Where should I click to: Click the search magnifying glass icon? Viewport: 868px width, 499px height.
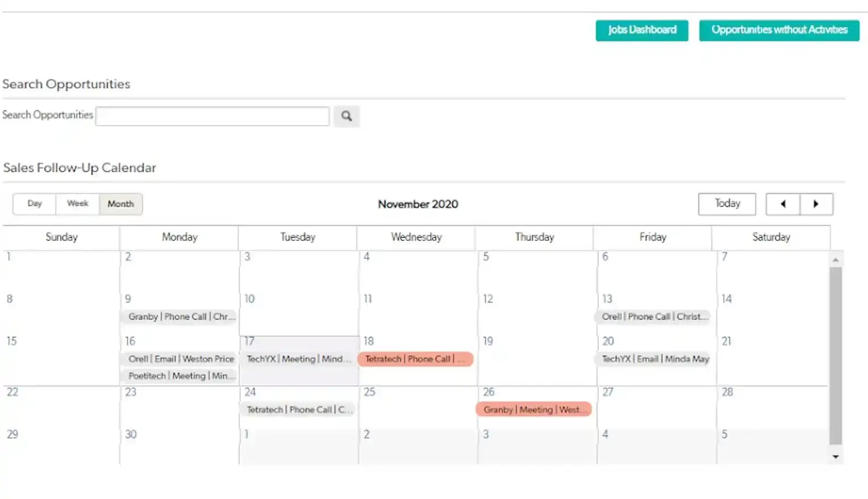tap(347, 116)
